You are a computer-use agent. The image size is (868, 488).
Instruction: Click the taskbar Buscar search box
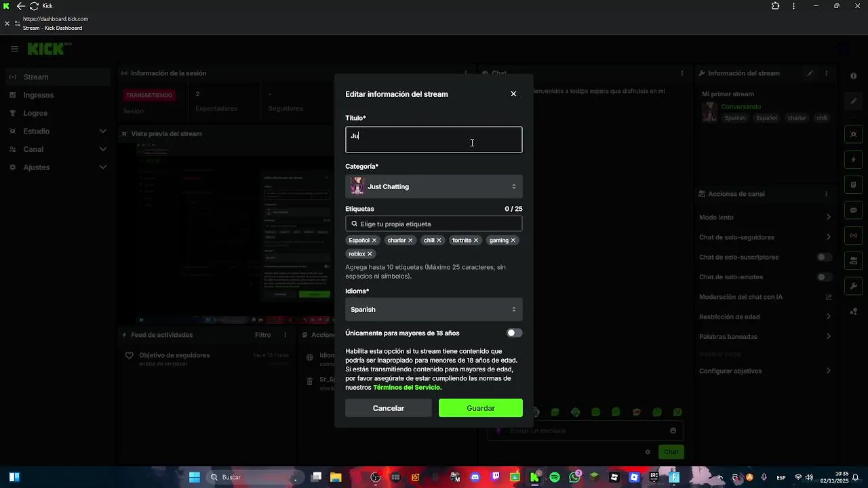[254, 478]
